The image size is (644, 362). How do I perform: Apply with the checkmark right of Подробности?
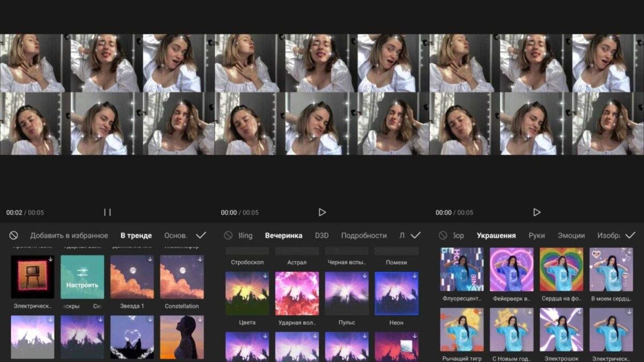(x=415, y=235)
